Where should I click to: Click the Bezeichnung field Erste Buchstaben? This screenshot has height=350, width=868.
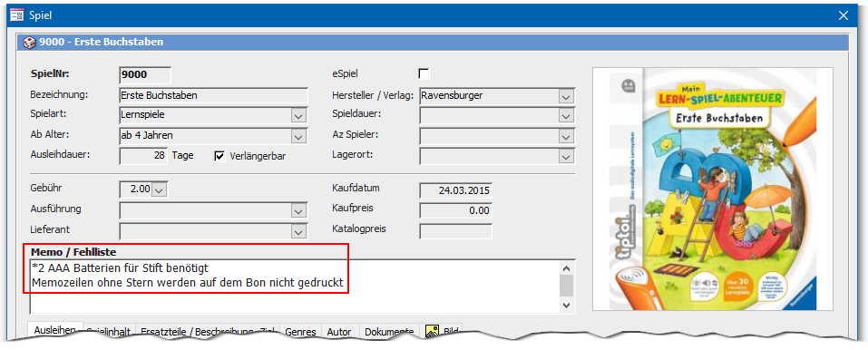214,95
